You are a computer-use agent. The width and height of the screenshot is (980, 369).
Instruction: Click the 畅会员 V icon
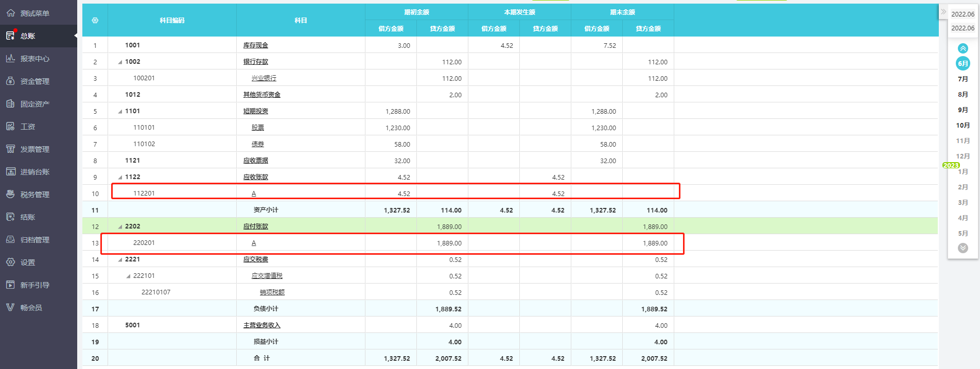(x=10, y=308)
